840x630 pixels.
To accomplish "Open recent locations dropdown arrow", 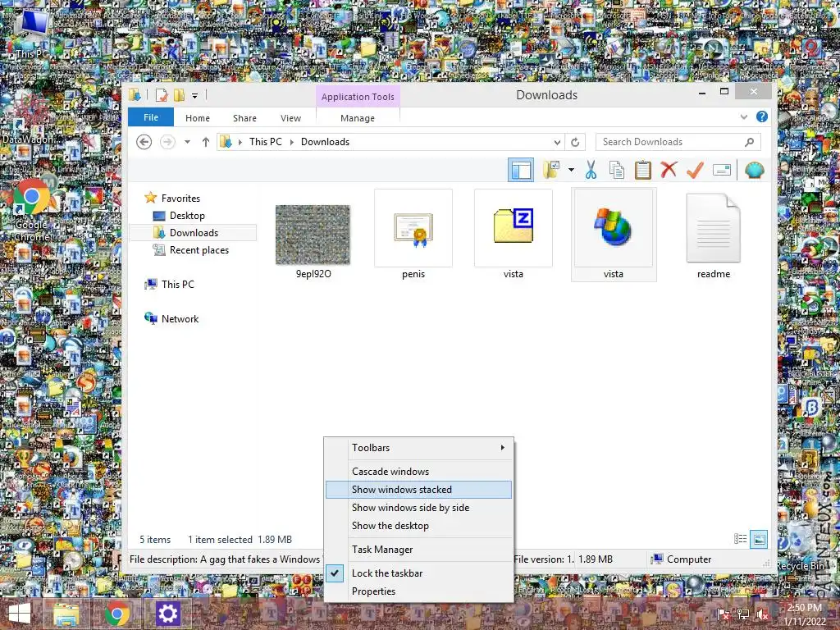I will click(x=188, y=142).
